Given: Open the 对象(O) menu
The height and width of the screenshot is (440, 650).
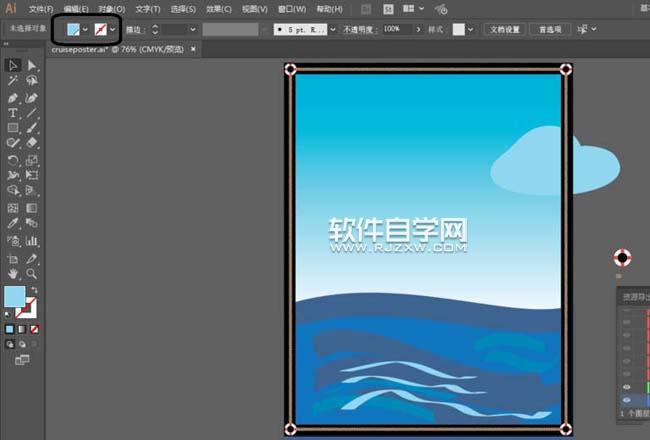Looking at the screenshot, I should coord(112,9).
